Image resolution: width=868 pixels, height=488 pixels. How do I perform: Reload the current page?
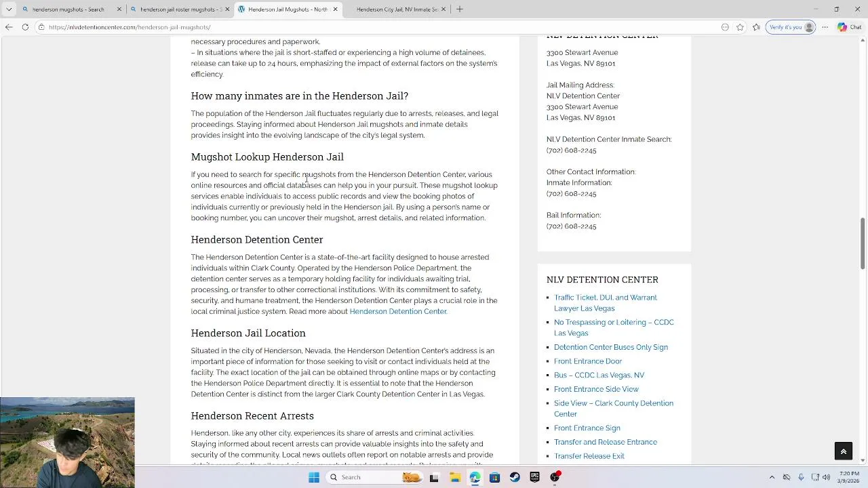(25, 27)
